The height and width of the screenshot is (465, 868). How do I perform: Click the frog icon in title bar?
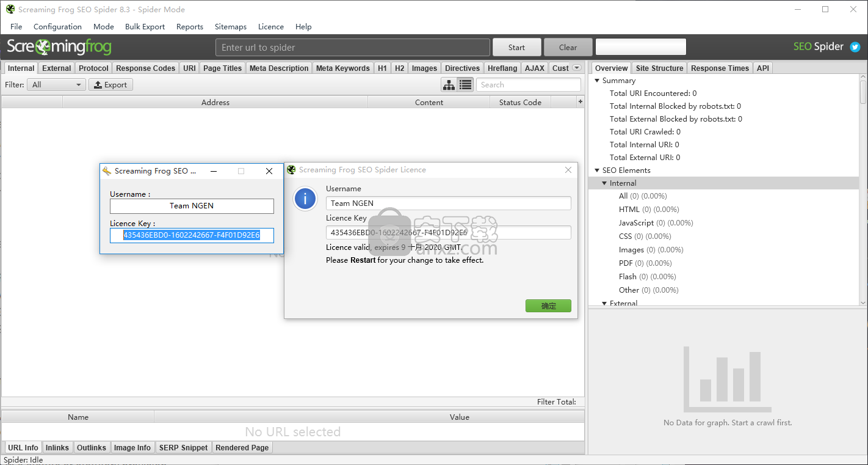tap(10, 9)
